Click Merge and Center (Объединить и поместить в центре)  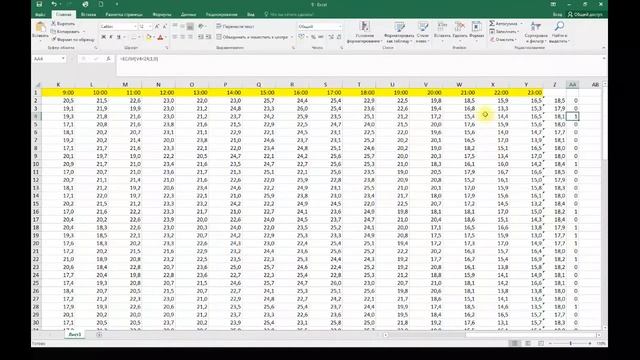(253, 37)
